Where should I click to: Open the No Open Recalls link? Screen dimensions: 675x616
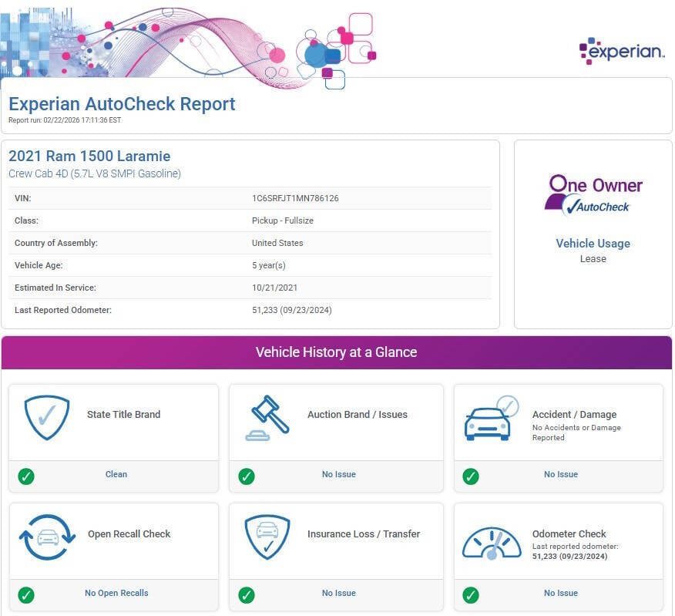pos(116,593)
